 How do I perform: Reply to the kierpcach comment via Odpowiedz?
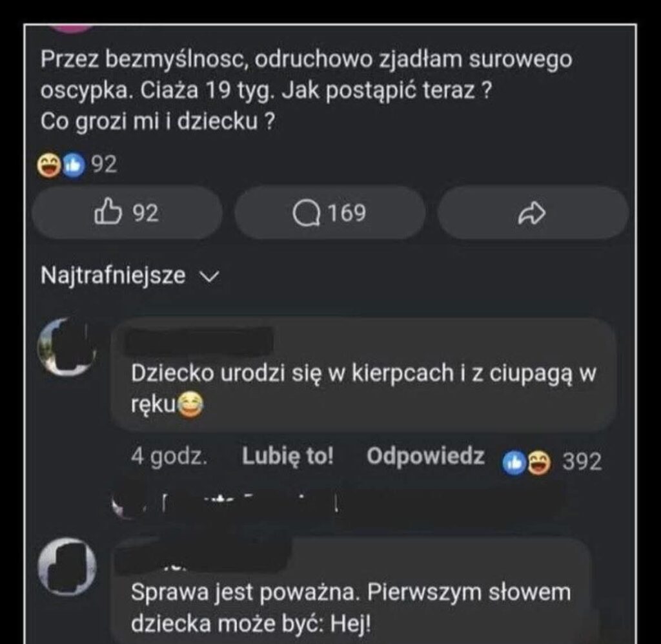[x=425, y=457]
